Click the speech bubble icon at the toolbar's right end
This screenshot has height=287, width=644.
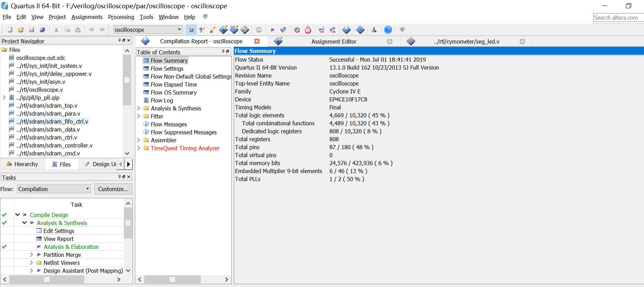coord(402,30)
